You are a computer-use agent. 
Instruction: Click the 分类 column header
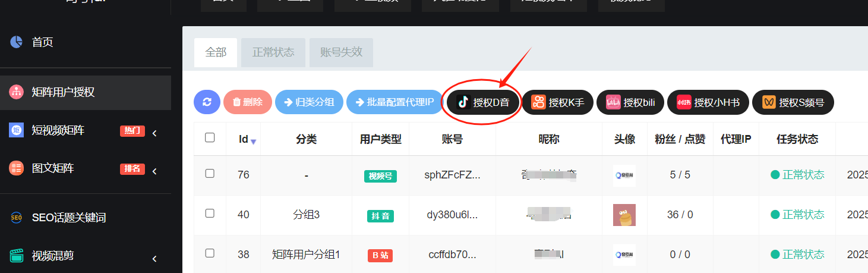307,140
